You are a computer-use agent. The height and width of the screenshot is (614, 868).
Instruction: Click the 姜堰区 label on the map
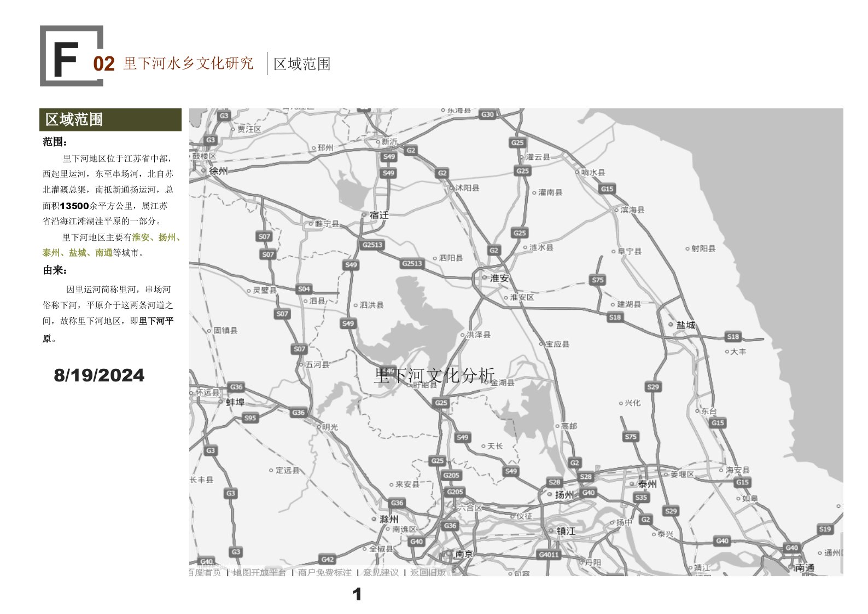pos(682,474)
